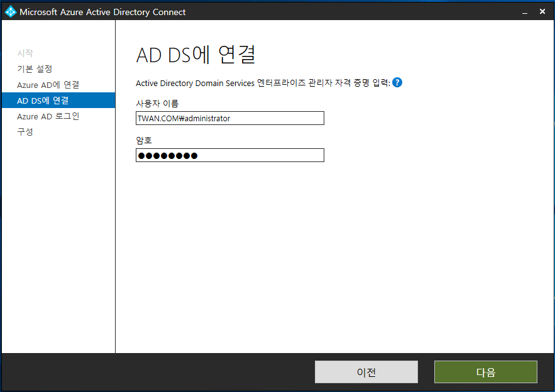Open the 기본 설정 step
This screenshot has height=392, width=555.
(35, 69)
